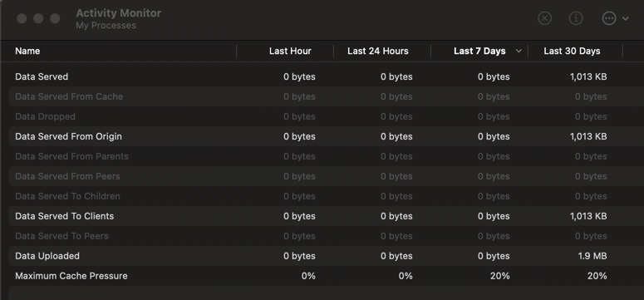Select the Maximum Cache Pressure row
644x300 pixels.
pos(322,276)
